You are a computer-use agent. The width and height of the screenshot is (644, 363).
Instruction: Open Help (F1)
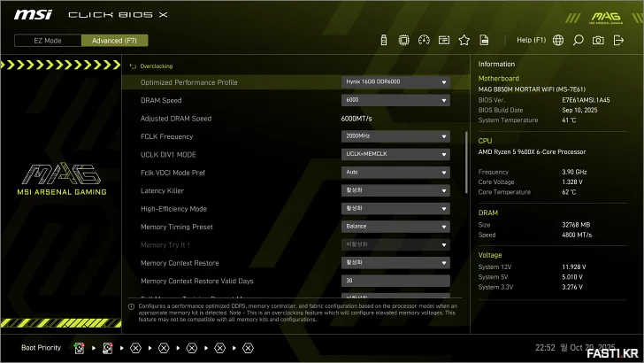531,40
